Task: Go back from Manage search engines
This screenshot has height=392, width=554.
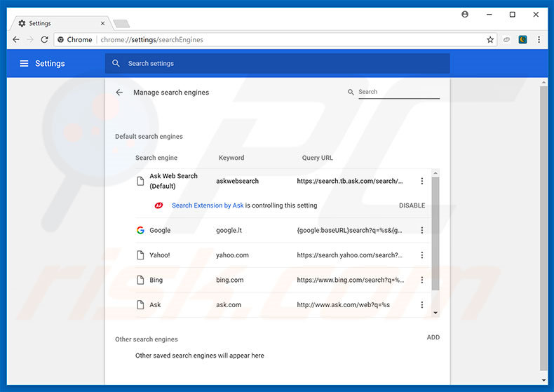Action: pos(119,92)
